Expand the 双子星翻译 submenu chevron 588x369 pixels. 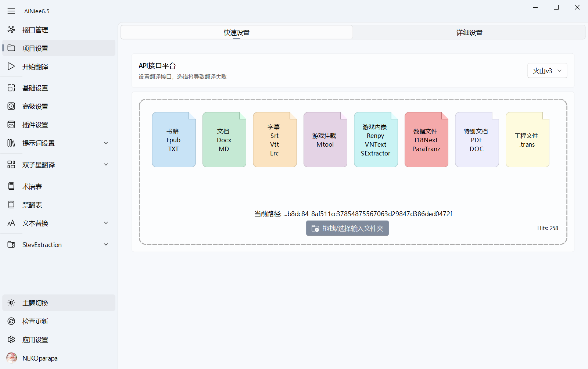(x=106, y=165)
